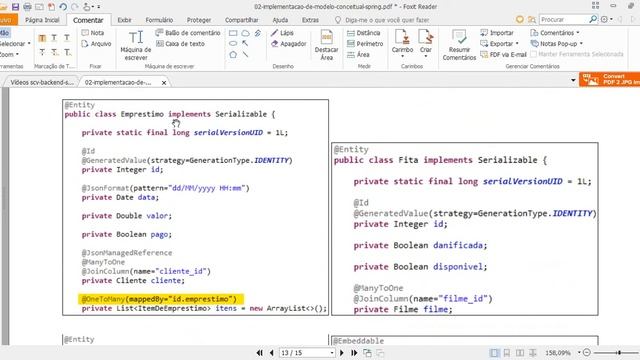Open the zoom percentage dropdown

click(579, 353)
